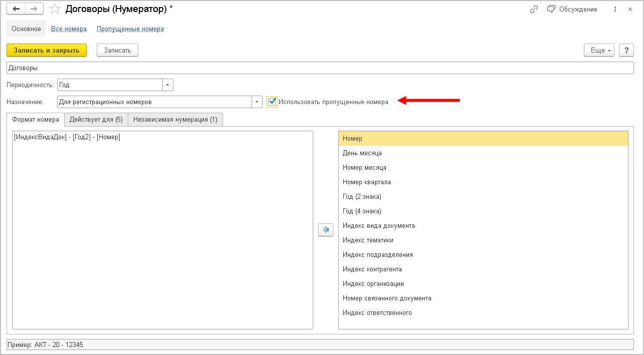Go to the Пропущенные номера link
This screenshot has width=644, height=355.
click(x=130, y=29)
